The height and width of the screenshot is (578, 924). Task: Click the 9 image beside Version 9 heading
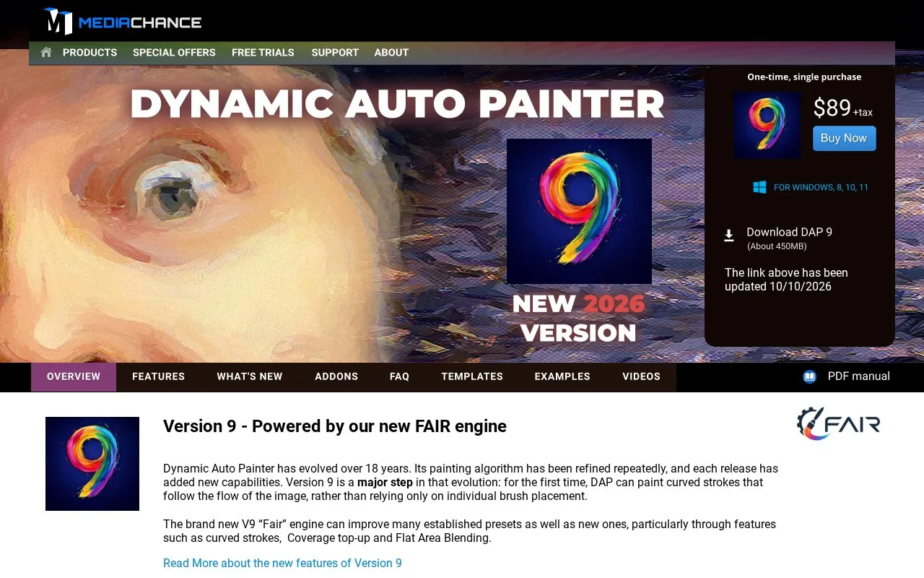click(92, 464)
